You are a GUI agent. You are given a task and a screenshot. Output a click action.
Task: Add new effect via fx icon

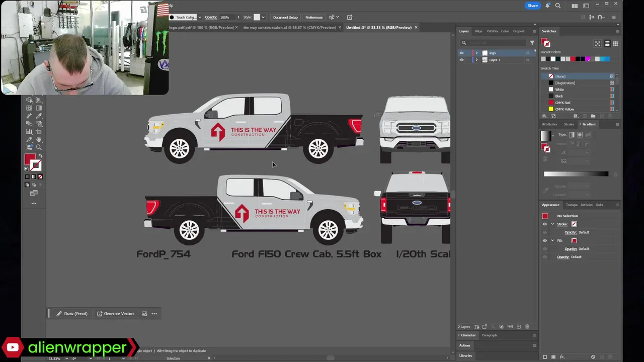point(562,357)
